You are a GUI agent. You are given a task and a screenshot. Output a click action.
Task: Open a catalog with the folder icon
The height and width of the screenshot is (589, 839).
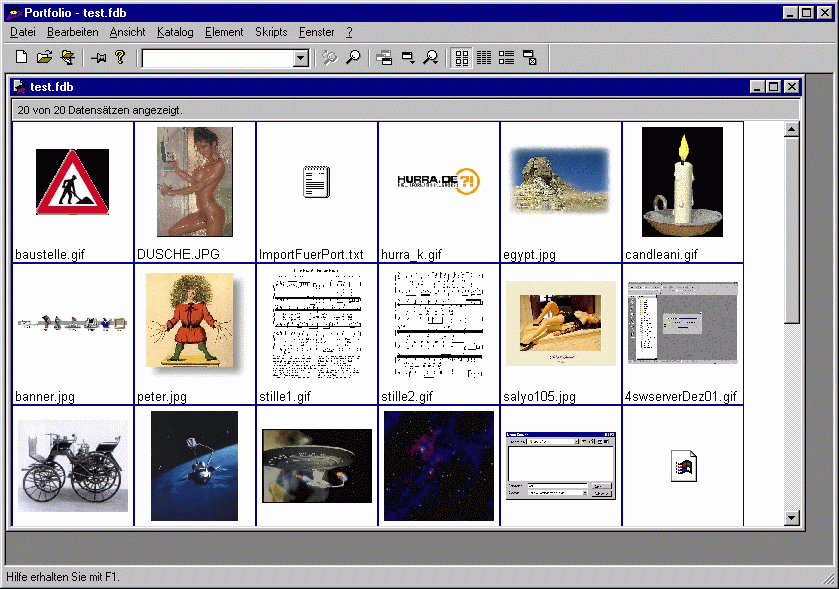44,58
